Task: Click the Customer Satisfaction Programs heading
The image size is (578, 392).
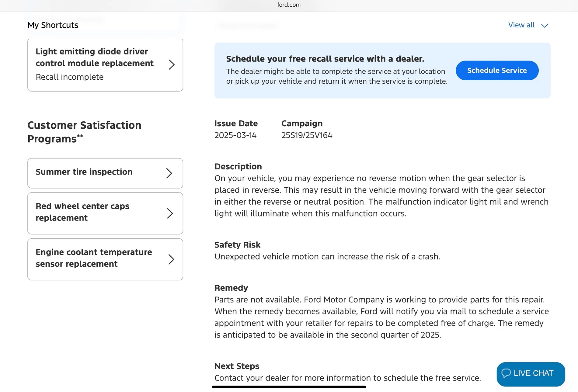Action: pyautogui.click(x=85, y=132)
